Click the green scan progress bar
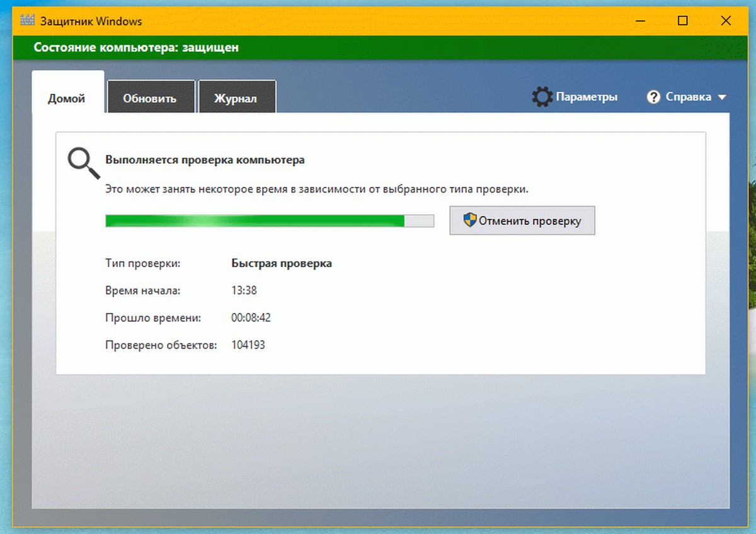 270,220
